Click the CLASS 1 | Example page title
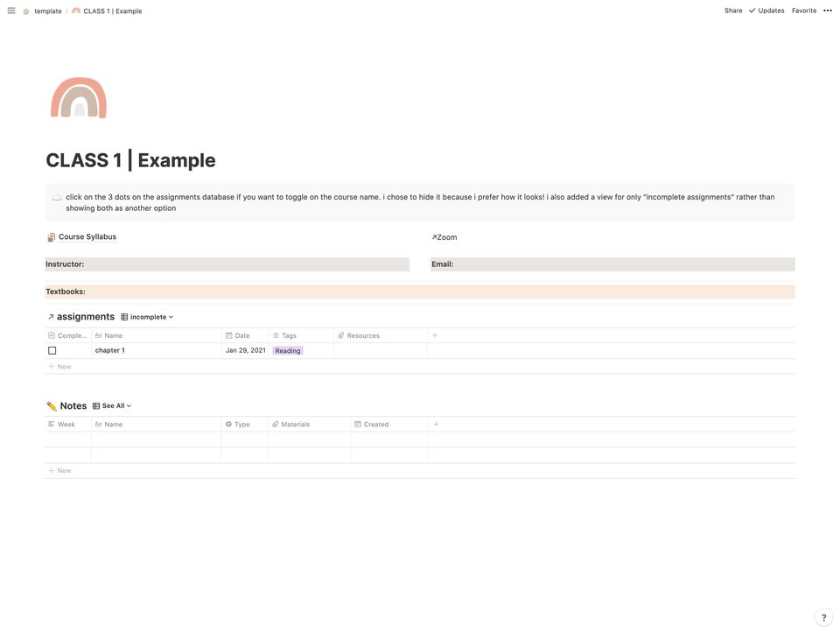 pos(130,160)
